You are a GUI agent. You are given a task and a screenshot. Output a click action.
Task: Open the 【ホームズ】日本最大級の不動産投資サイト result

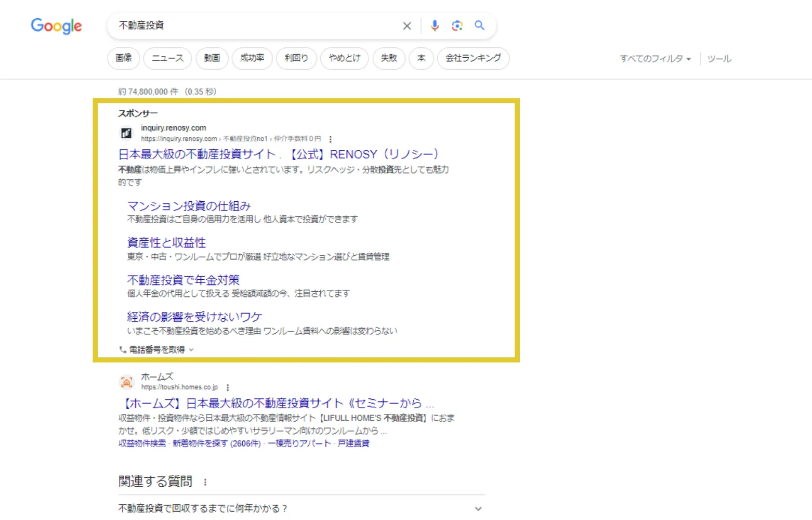[276, 404]
